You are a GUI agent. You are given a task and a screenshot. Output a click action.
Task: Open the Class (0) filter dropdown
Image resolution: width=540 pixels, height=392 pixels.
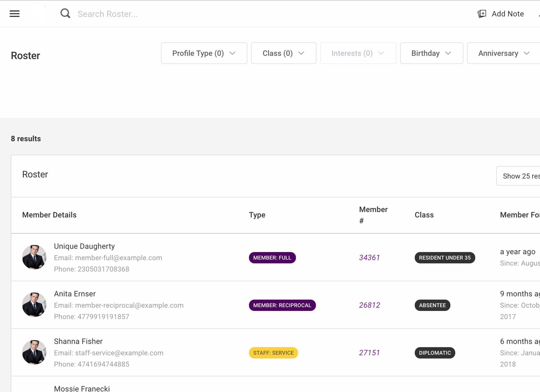(x=284, y=53)
